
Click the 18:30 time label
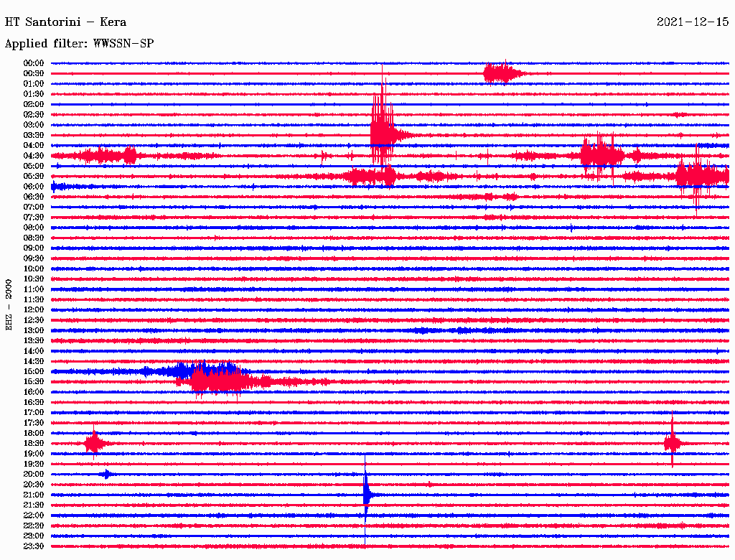34,443
